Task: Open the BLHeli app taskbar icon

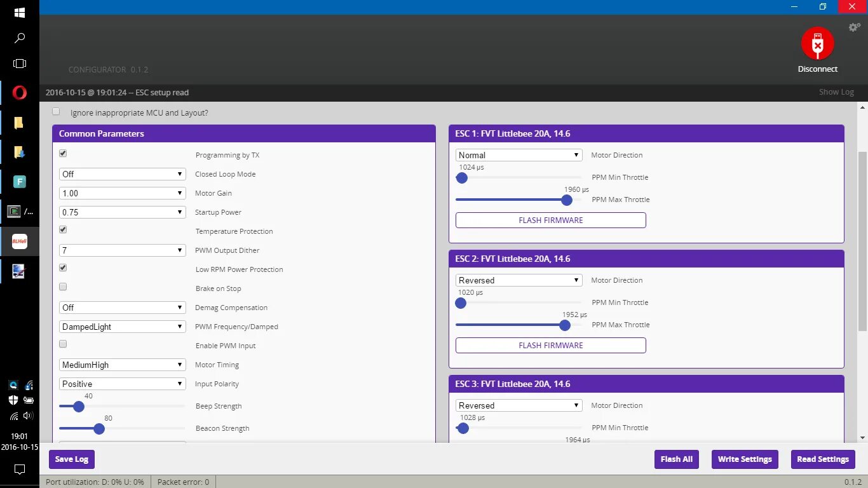Action: [20, 241]
